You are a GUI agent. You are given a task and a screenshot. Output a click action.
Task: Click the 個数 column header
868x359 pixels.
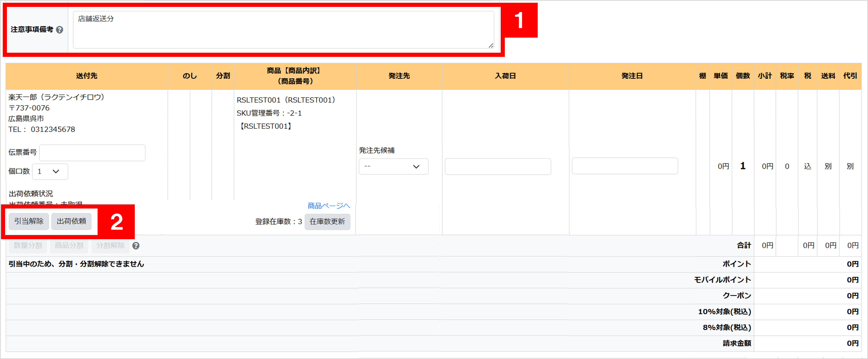click(x=743, y=76)
